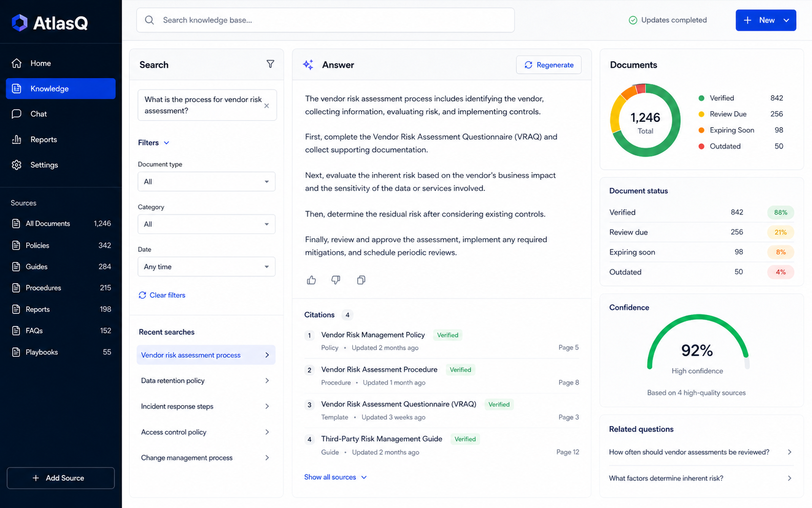Click the green Verified legend dot
Image resolution: width=812 pixels, height=508 pixels.
(x=701, y=98)
